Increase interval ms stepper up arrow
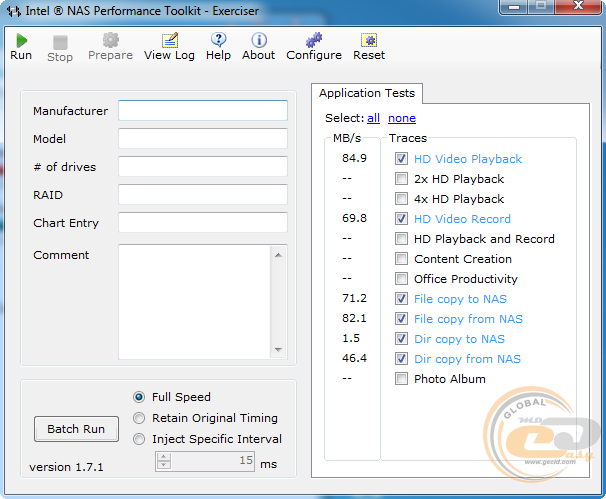606x499 pixels. click(163, 457)
